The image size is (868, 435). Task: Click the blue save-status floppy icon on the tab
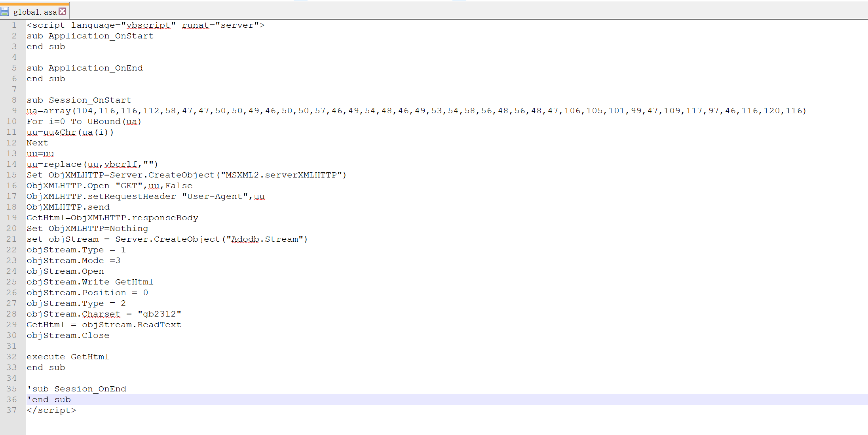click(x=5, y=11)
